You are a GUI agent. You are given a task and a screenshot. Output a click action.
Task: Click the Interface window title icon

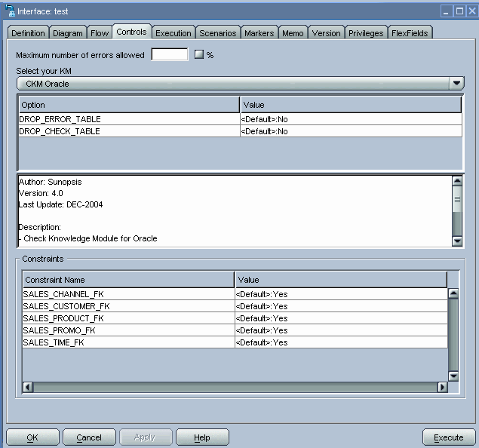click(10, 11)
